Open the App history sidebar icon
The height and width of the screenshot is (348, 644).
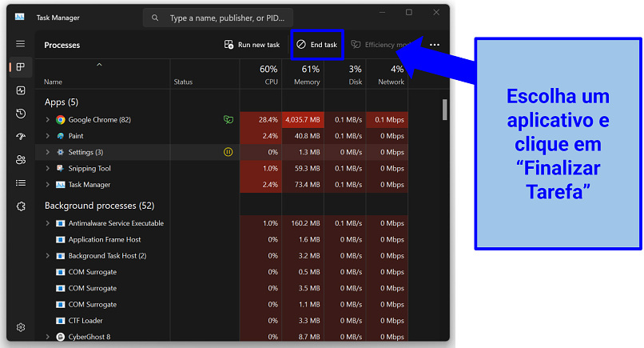click(21, 114)
